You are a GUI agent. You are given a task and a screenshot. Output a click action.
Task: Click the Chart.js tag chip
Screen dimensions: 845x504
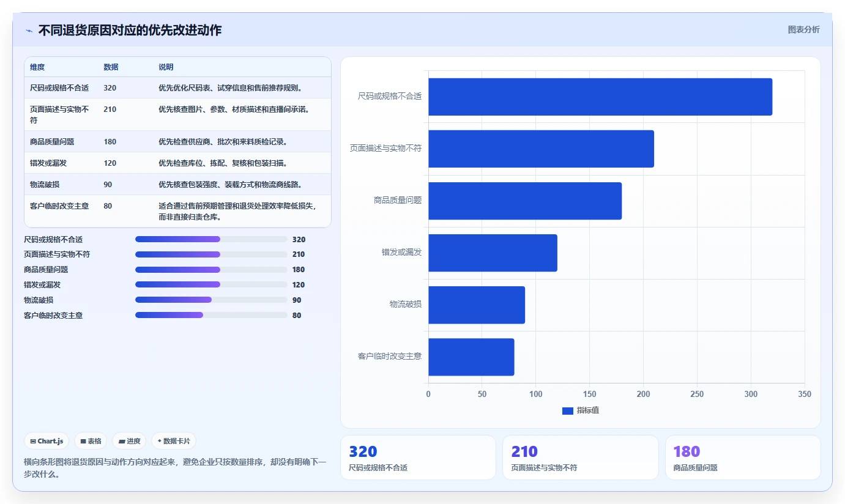pos(47,441)
